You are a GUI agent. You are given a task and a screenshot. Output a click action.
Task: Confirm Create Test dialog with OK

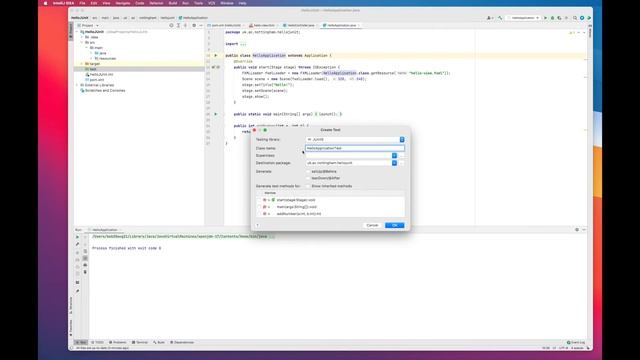tap(394, 225)
